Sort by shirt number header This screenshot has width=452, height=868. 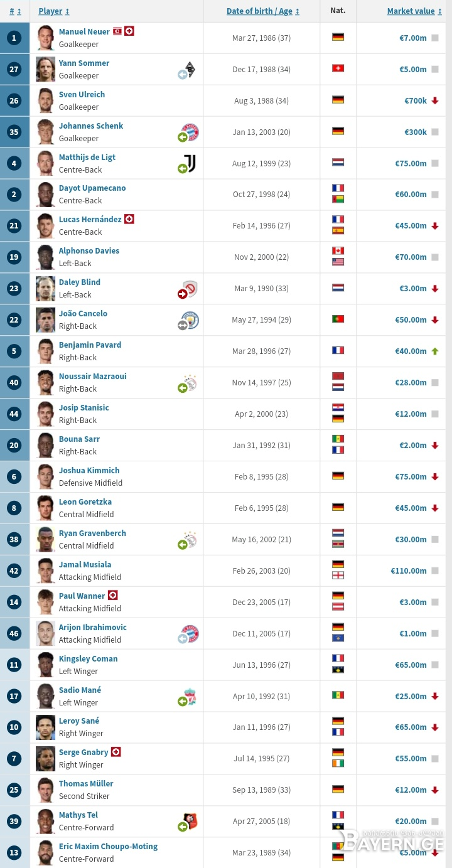[x=15, y=11]
